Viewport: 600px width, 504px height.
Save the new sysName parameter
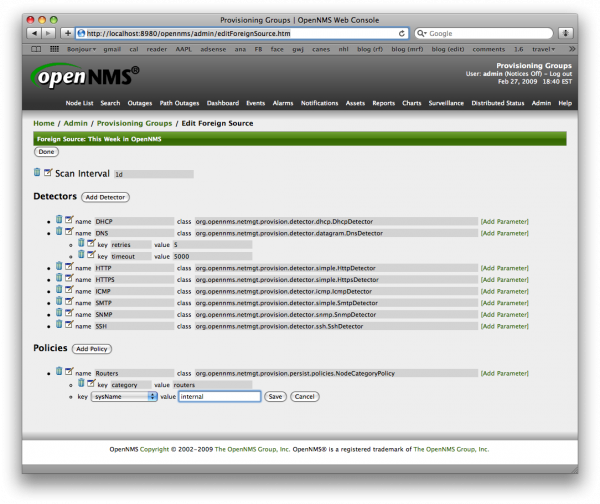point(275,396)
